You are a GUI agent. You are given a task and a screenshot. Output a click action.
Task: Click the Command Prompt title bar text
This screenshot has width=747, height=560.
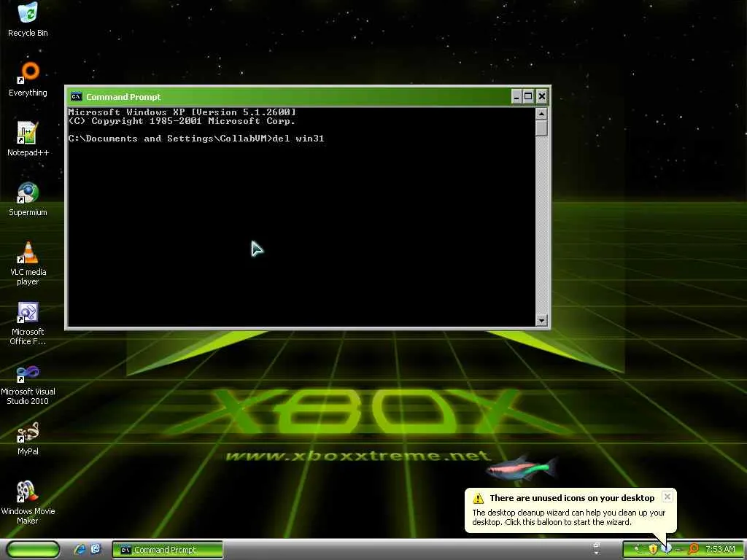pyautogui.click(x=123, y=97)
